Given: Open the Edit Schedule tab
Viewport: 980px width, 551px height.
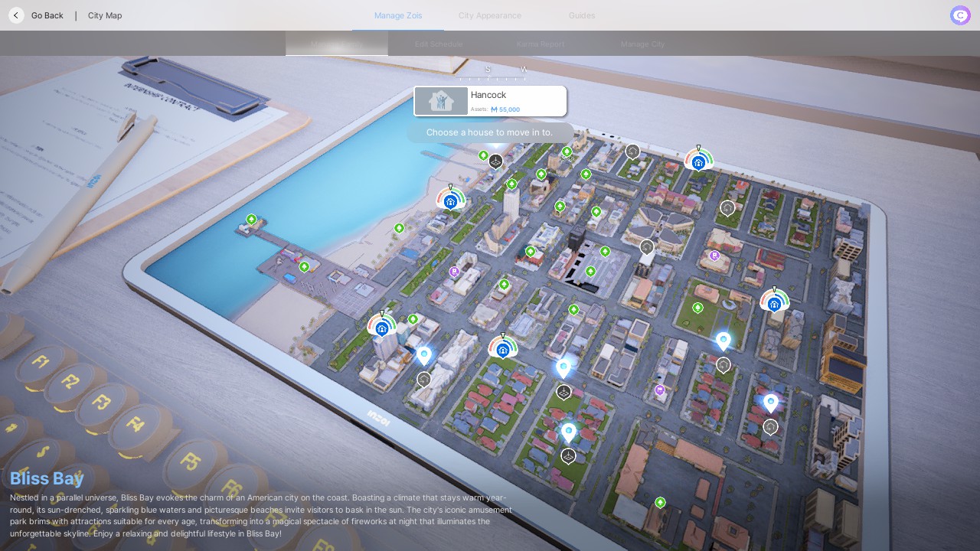Looking at the screenshot, I should click(438, 44).
